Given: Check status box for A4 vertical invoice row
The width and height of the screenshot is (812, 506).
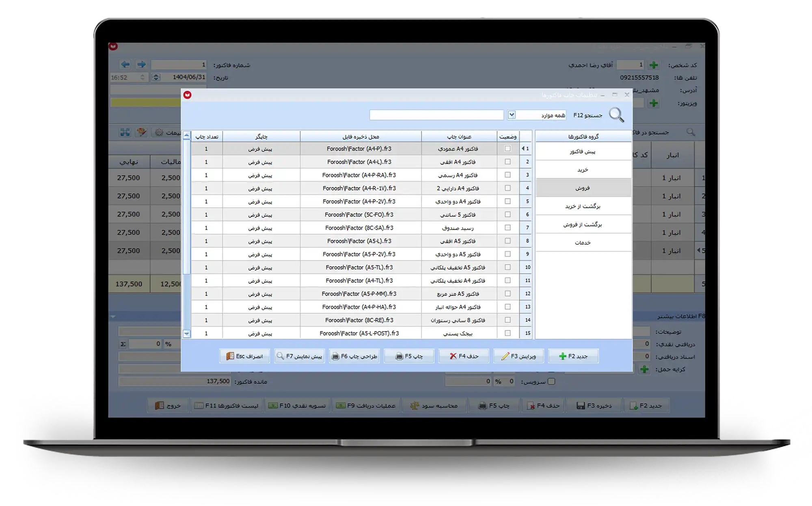Looking at the screenshot, I should tap(508, 149).
